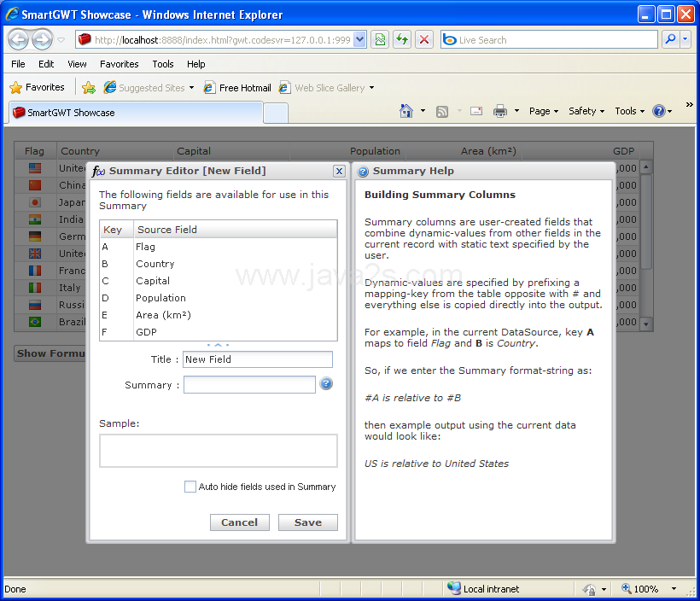700x601 pixels.
Task: Open the Favorites menu
Action: pyautogui.click(x=120, y=64)
